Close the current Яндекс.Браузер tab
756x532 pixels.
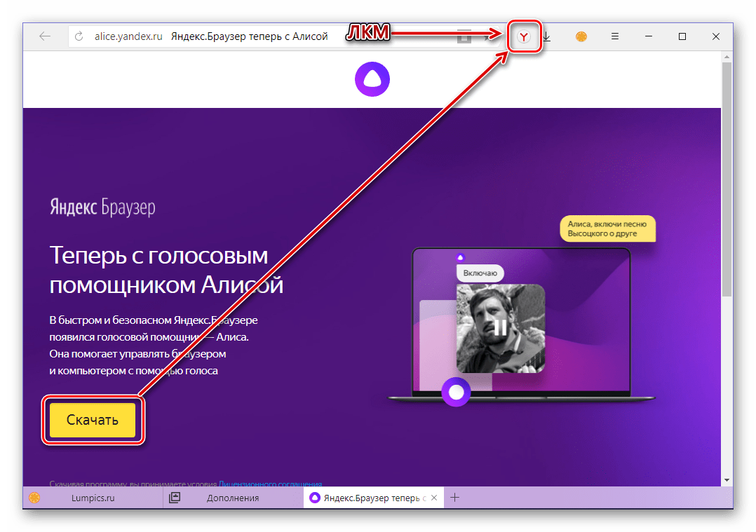pos(434,497)
